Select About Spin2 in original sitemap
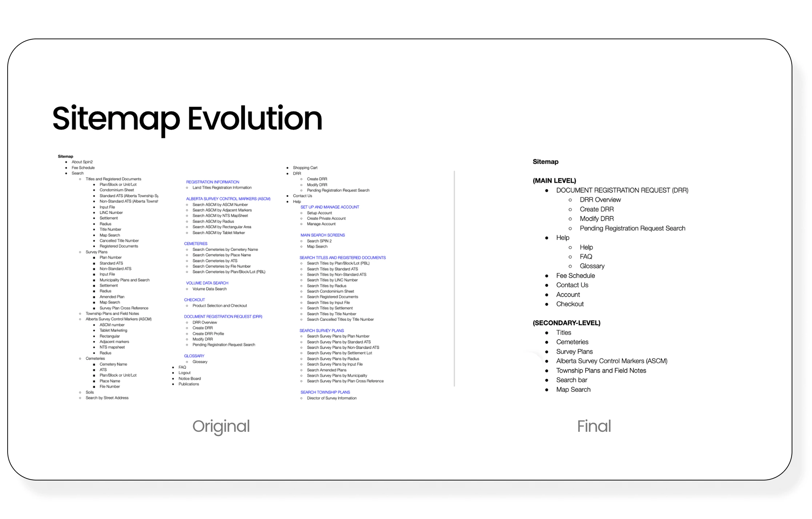 click(x=82, y=162)
